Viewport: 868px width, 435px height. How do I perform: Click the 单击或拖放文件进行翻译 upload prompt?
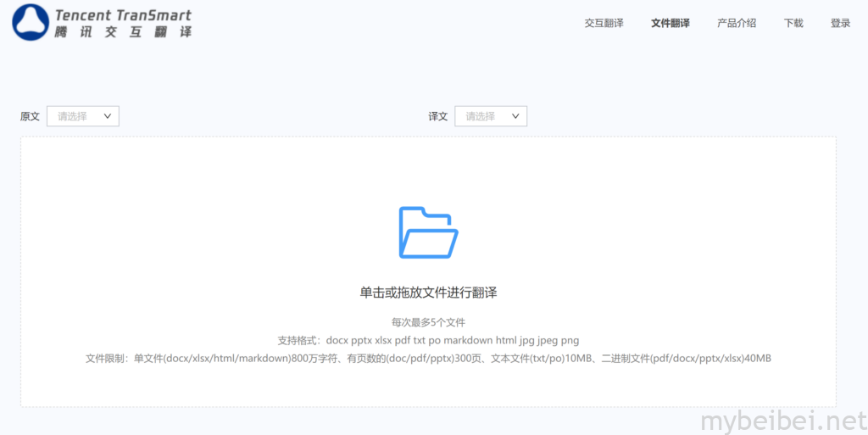pyautogui.click(x=428, y=293)
